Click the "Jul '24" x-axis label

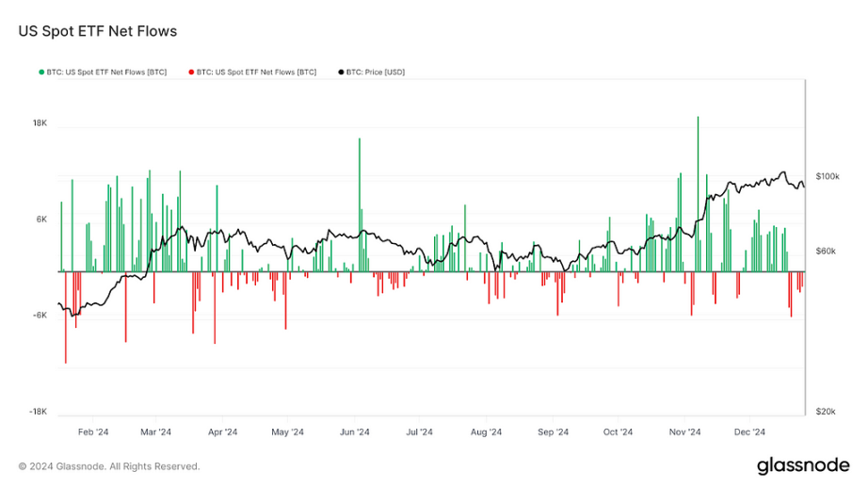tap(419, 432)
